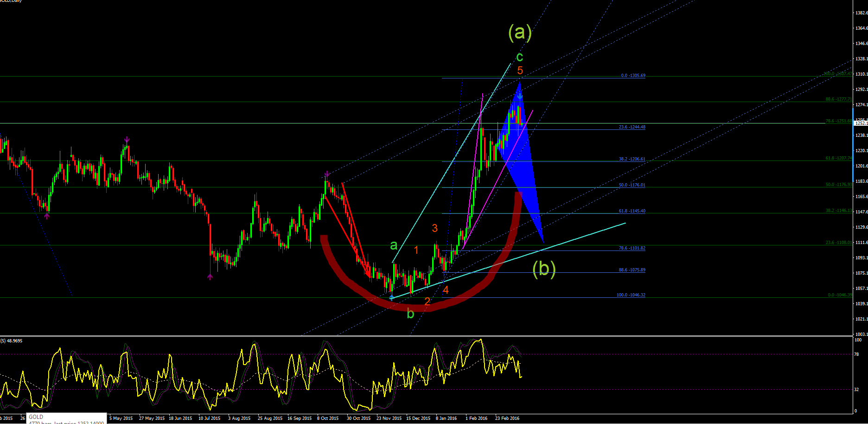Click green Fibonacci label "100.0 -1307.47"
Image resolution: width=868 pixels, height=424 pixels.
pyautogui.click(x=838, y=74)
